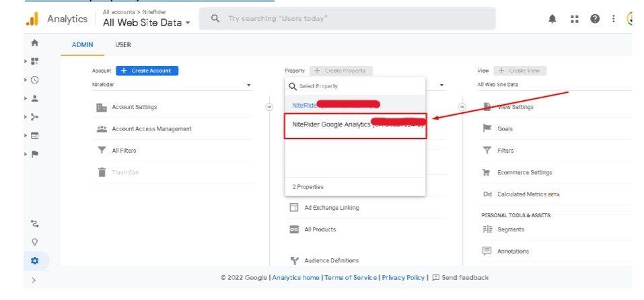
Task: Switch to the ADMIN tab
Action: coord(82,45)
